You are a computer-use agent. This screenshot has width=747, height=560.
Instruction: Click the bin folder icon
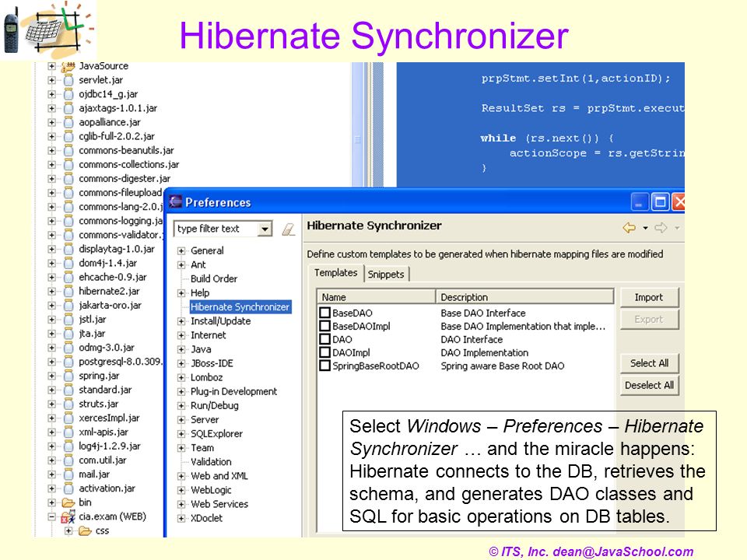click(68, 503)
